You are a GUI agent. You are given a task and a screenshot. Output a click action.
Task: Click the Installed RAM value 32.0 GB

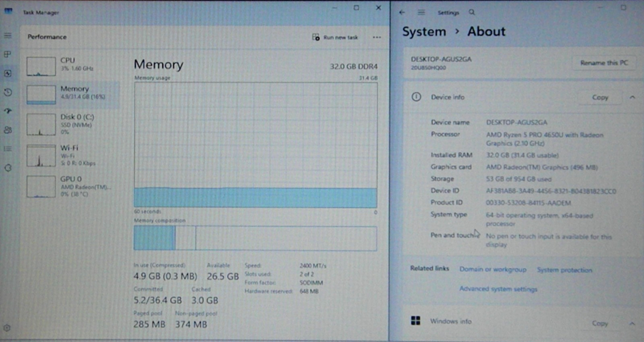point(522,155)
